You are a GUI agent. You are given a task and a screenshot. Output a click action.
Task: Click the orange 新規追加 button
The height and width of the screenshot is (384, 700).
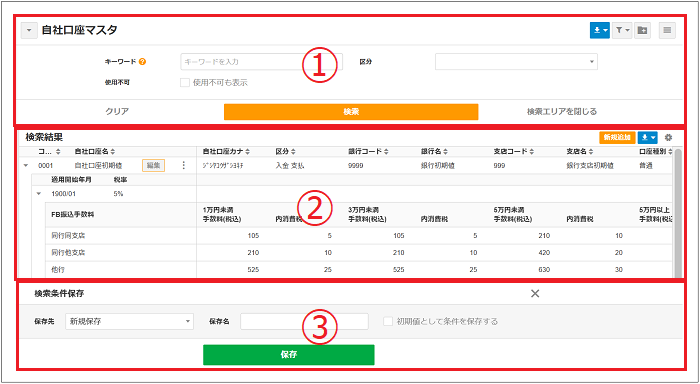[617, 138]
